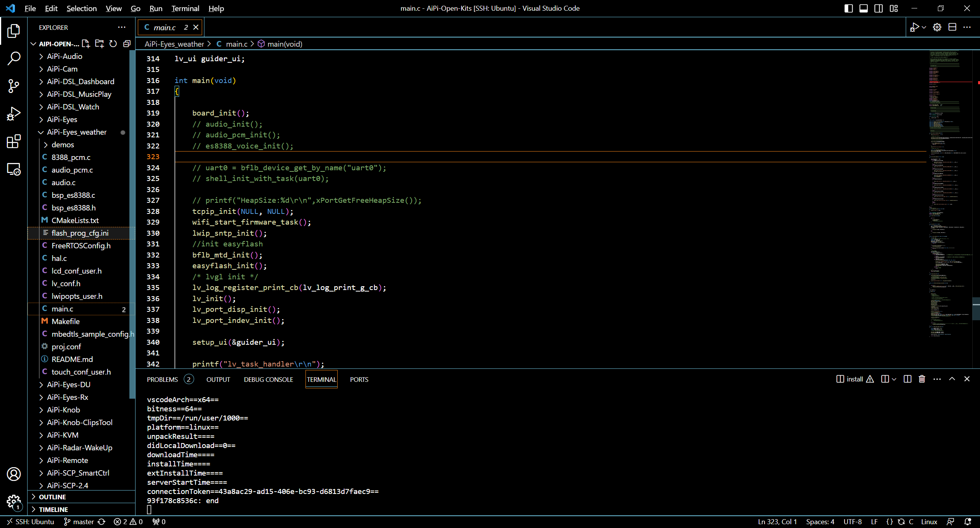This screenshot has height=528, width=980.
Task: Click the notifications bell in status bar
Action: tap(968, 521)
